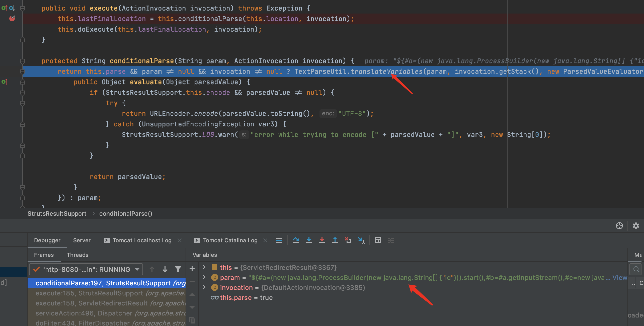Click the next frame down arrow
Image resolution: width=644 pixels, height=326 pixels.
pos(165,269)
